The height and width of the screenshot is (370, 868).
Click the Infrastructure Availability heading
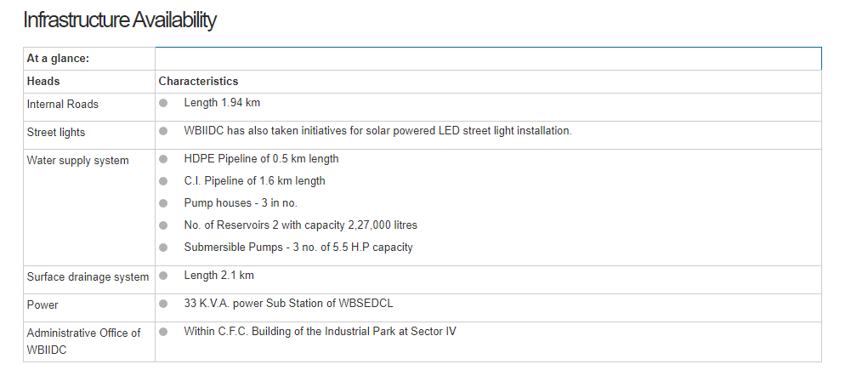(x=120, y=20)
